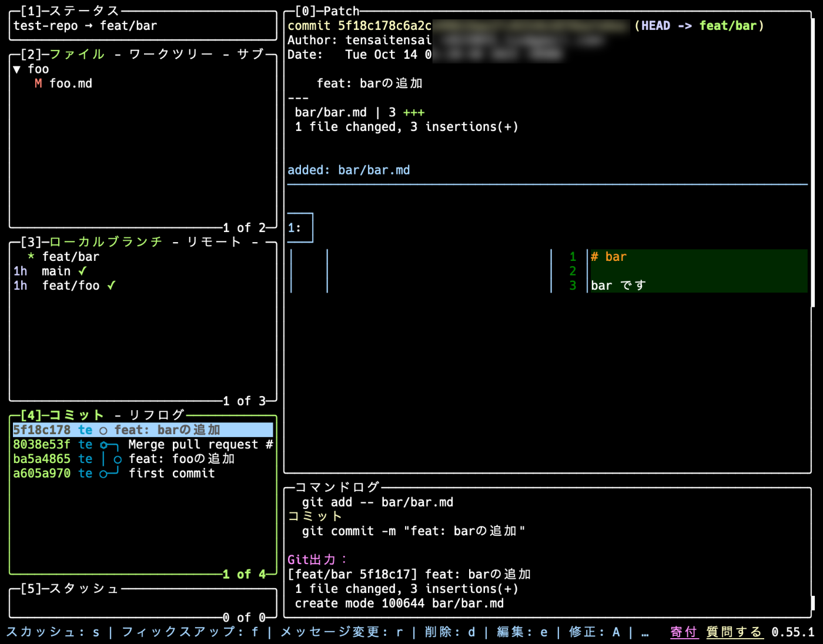Switch to the ワークツリー tab
823x644 pixels.
click(171, 54)
